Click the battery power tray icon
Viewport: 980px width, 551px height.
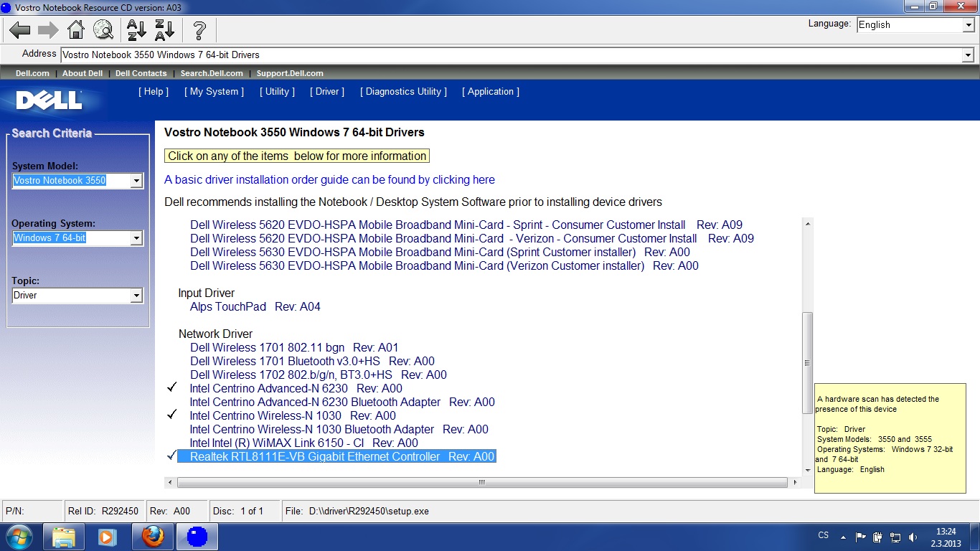pos(878,537)
